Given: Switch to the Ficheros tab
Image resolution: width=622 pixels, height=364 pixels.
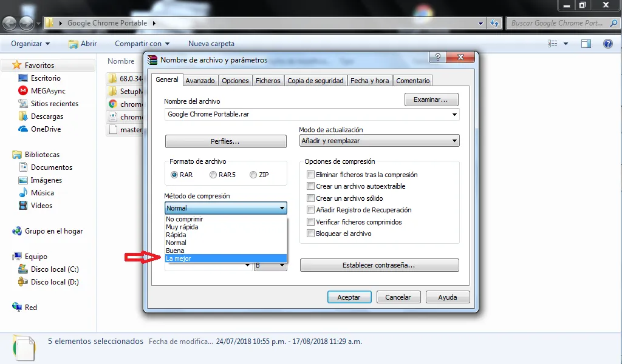Looking at the screenshot, I should pos(268,81).
